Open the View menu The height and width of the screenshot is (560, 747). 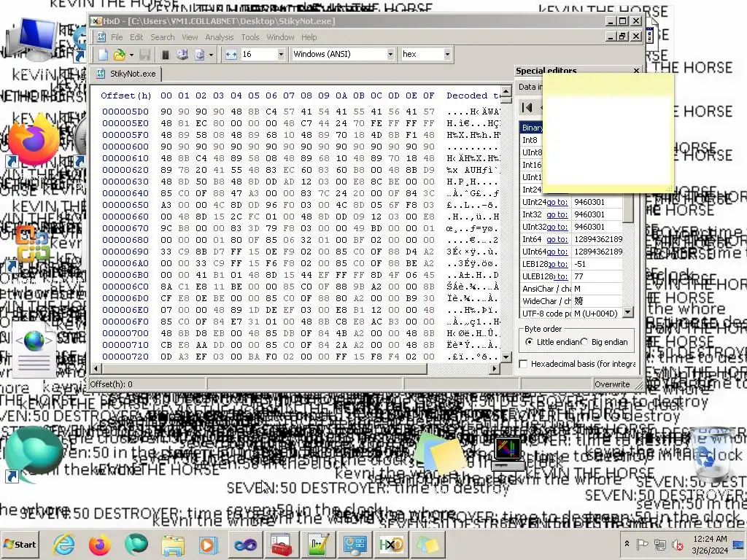point(190,37)
